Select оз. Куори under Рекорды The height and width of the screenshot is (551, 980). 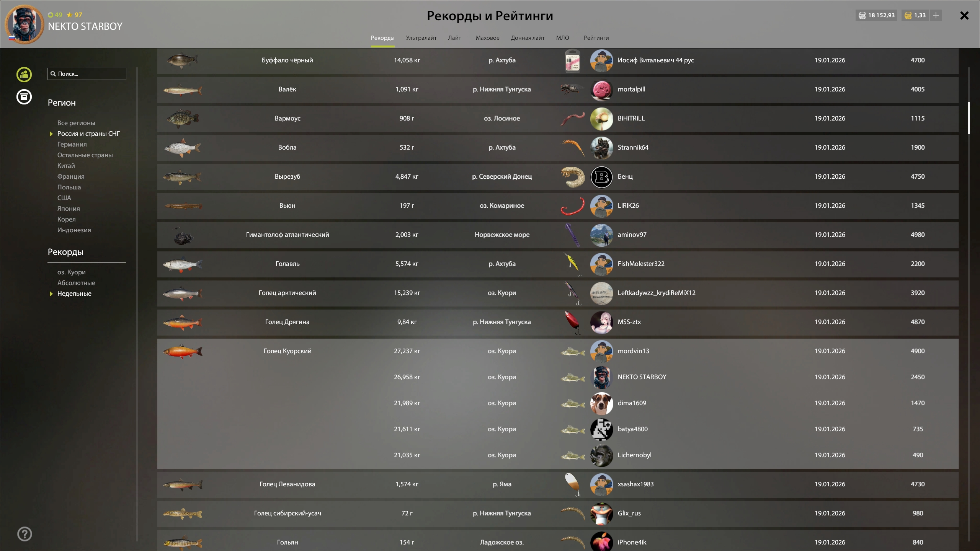[x=72, y=272]
